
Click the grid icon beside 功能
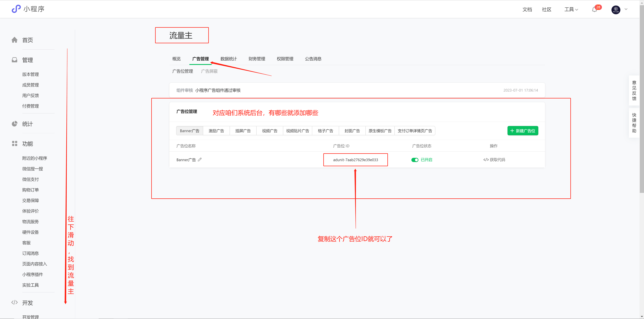14,144
